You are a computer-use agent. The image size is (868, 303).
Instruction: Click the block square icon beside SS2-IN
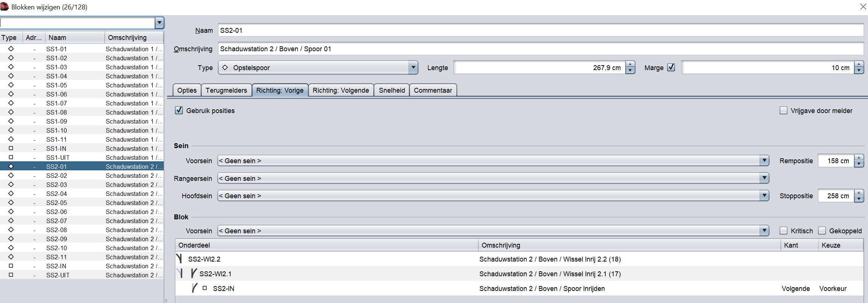[x=205, y=288]
